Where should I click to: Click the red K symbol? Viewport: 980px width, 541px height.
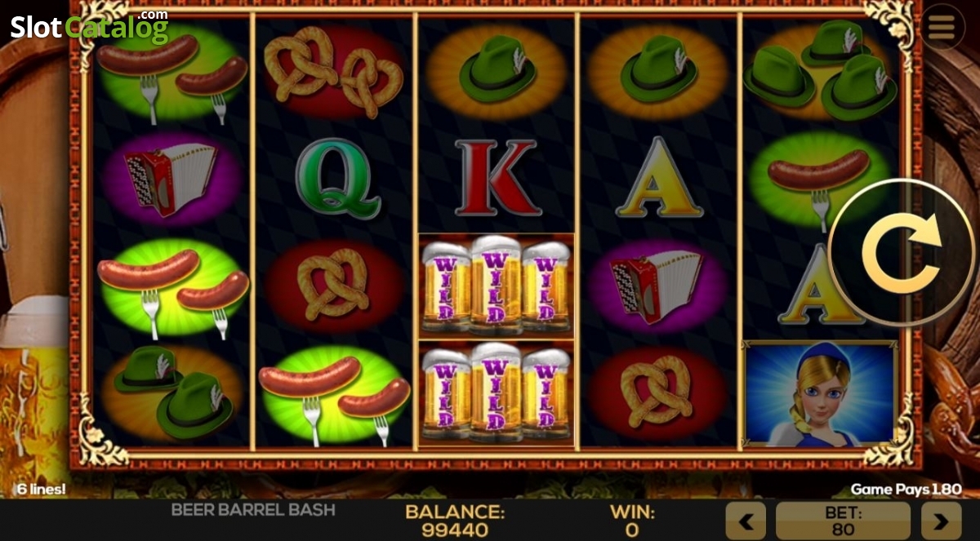(x=496, y=178)
